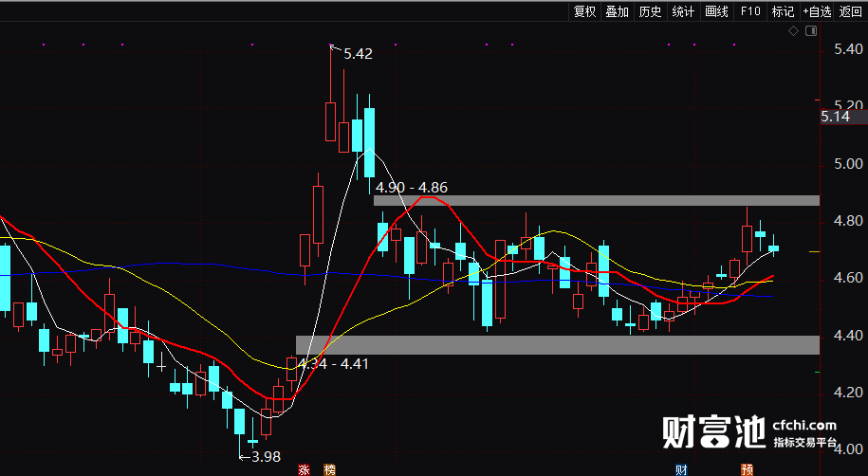Image resolution: width=868 pixels, height=476 pixels.
Task: Click the 5.00 price axis label
Action: tap(848, 164)
